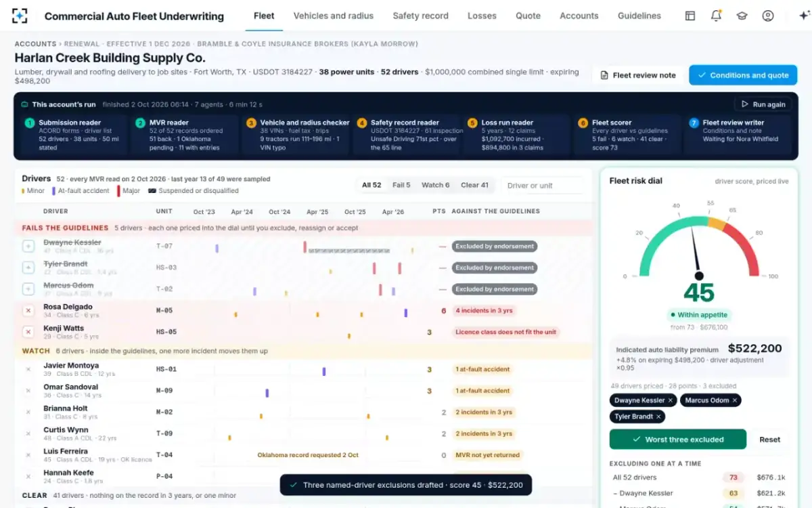Filter drivers to Clear 41
Image resolution: width=812 pixels, height=508 pixels.
click(474, 185)
